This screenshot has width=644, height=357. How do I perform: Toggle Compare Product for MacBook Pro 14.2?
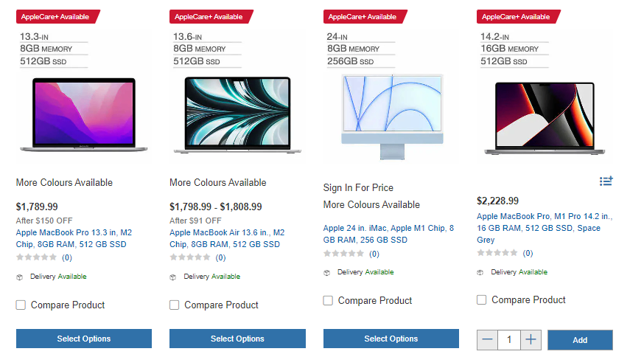click(482, 299)
